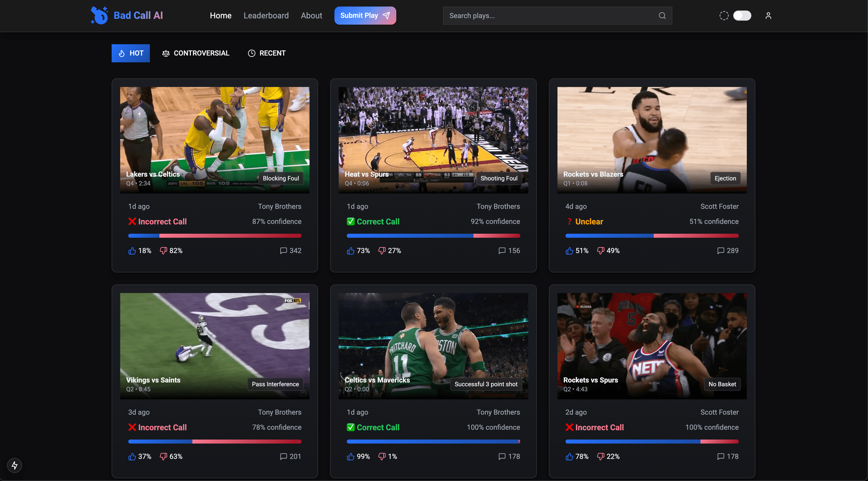This screenshot has height=481, width=868.
Task: Thumbs up the Vikings vs Saints play
Action: tap(132, 456)
